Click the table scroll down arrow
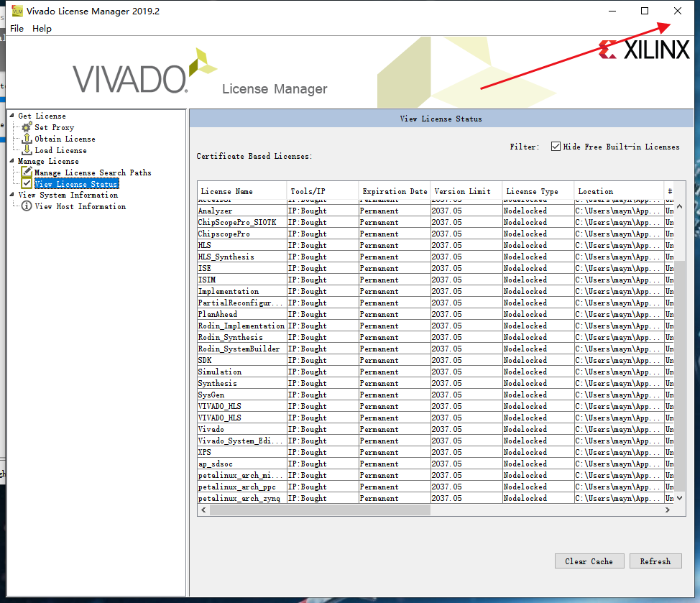The image size is (700, 603). click(x=679, y=498)
